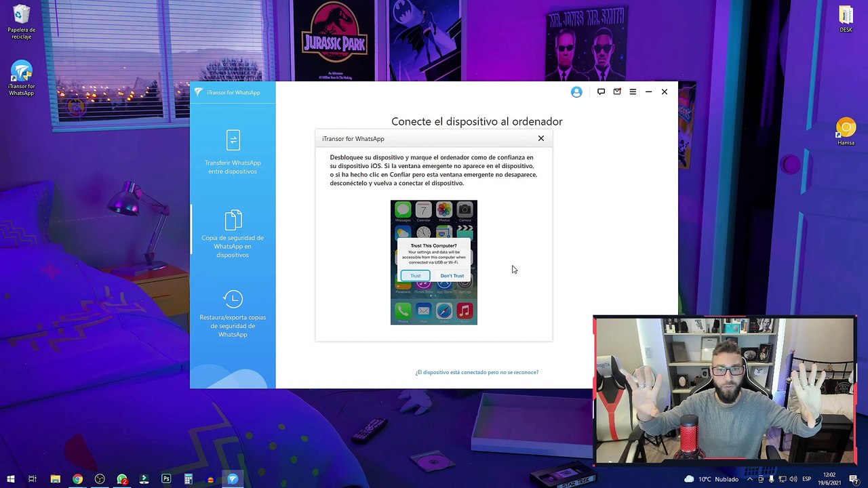Click the iPhone trust prompt illustration

tap(434, 262)
